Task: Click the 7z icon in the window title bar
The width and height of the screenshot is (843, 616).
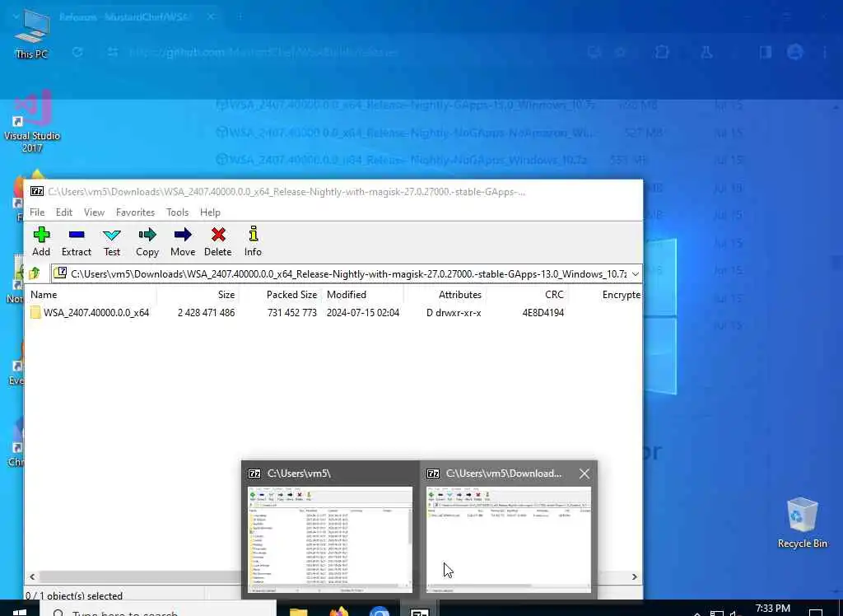Action: pos(37,192)
